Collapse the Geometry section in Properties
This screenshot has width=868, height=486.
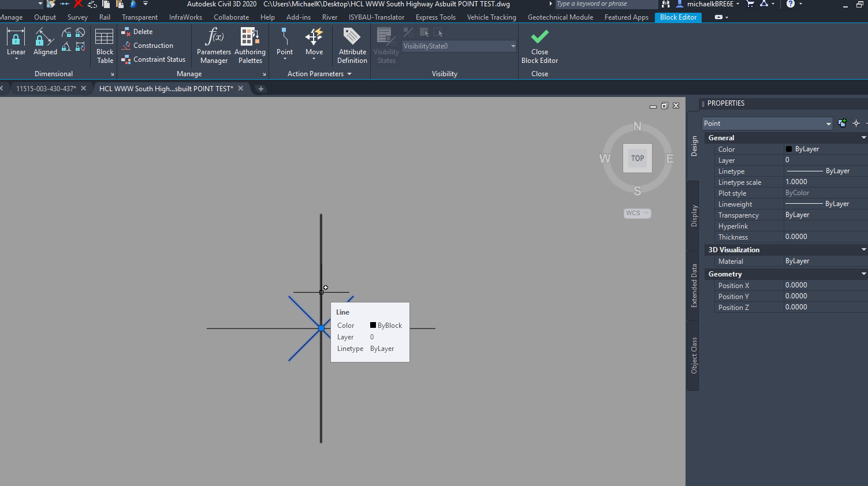tap(864, 274)
